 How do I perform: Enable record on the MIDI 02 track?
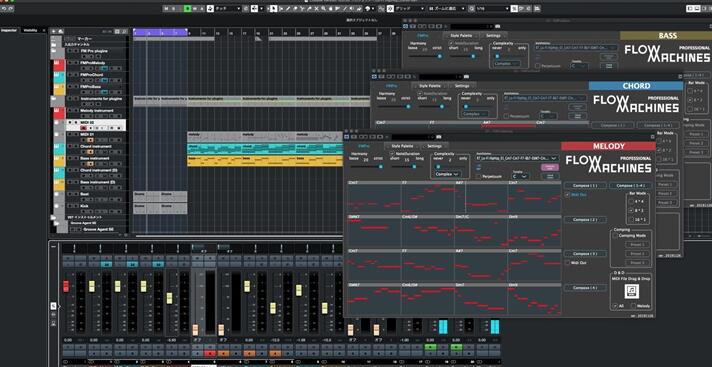click(x=84, y=128)
